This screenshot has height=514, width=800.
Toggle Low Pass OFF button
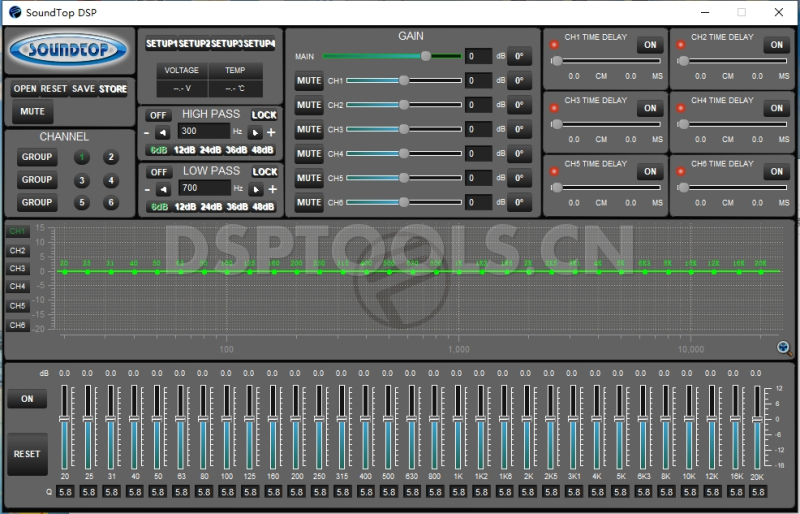[159, 172]
